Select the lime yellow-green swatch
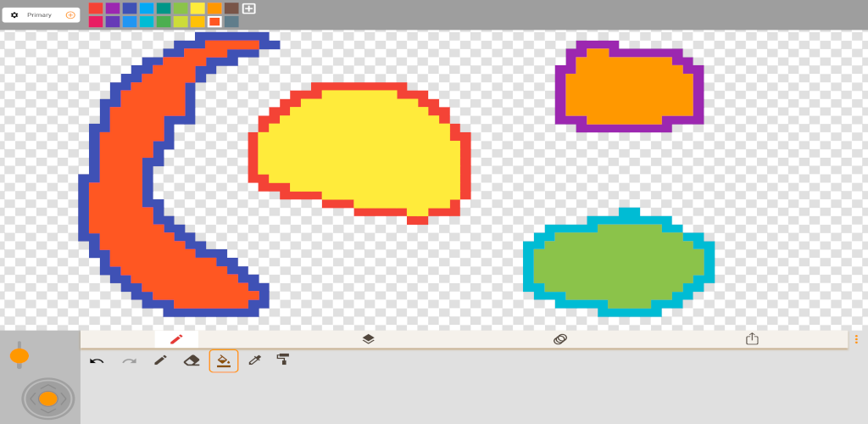Image resolution: width=868 pixels, height=424 pixels. click(x=181, y=21)
